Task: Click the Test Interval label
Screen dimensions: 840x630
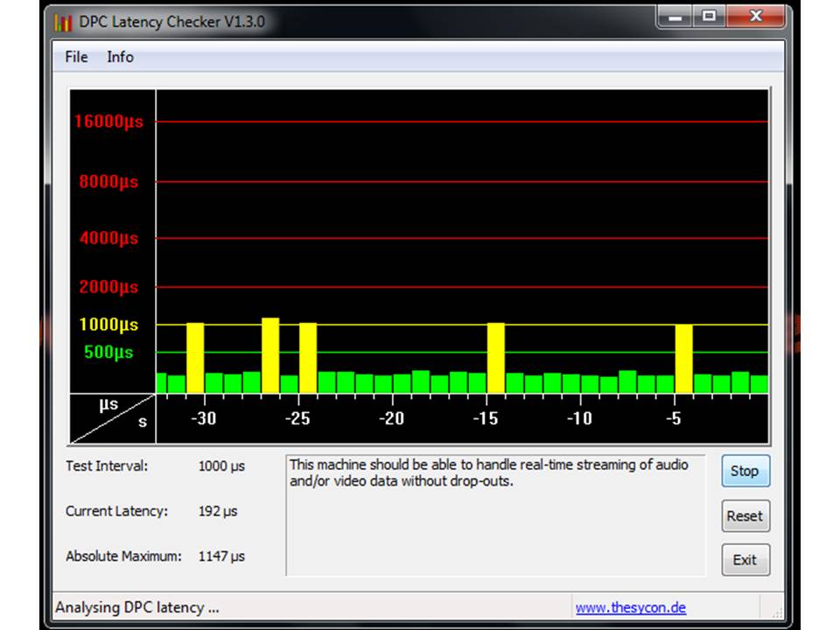Action: tap(107, 466)
